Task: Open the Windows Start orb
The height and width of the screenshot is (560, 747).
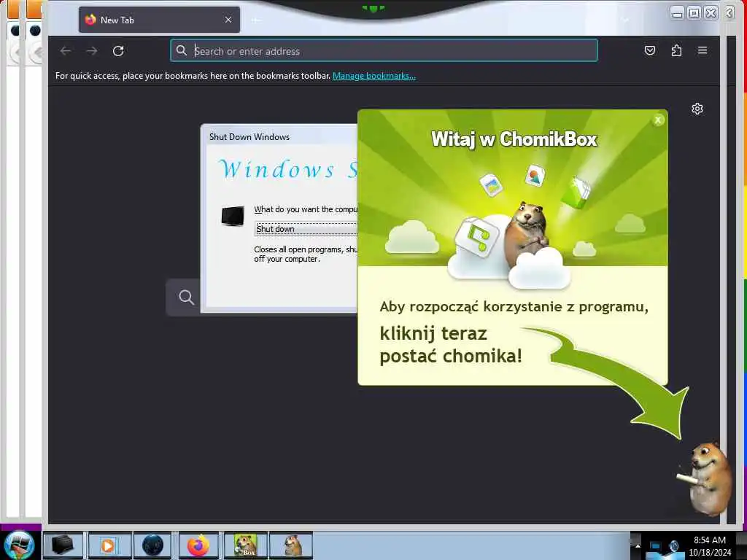Action: tap(19, 545)
